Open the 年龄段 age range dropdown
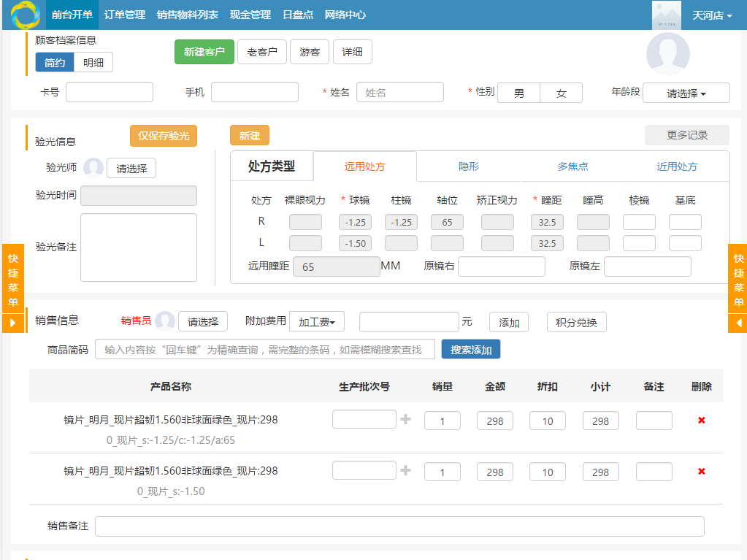The height and width of the screenshot is (560, 747). (x=685, y=93)
